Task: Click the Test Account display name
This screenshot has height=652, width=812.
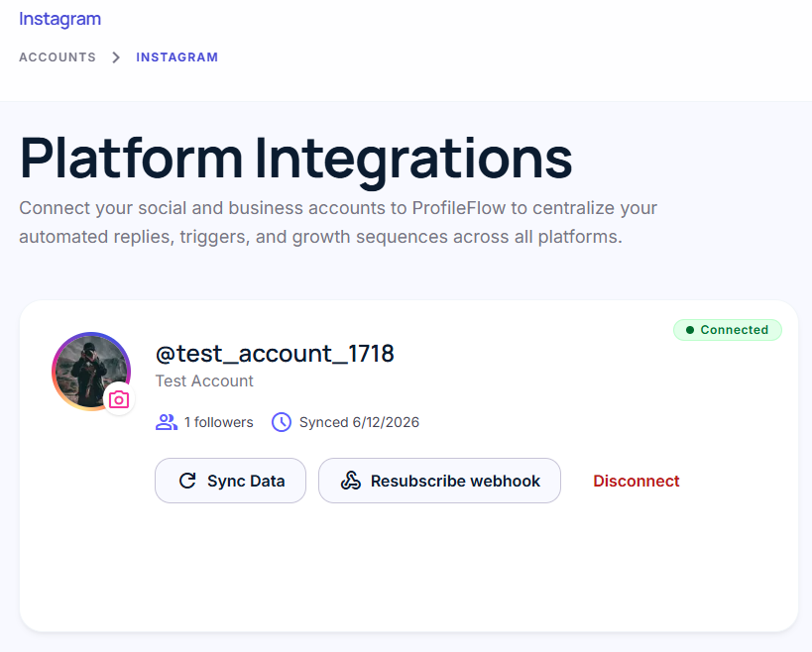Action: point(204,381)
